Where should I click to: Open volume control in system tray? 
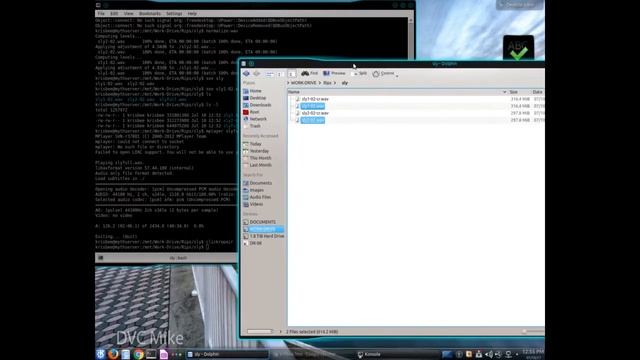click(488, 354)
